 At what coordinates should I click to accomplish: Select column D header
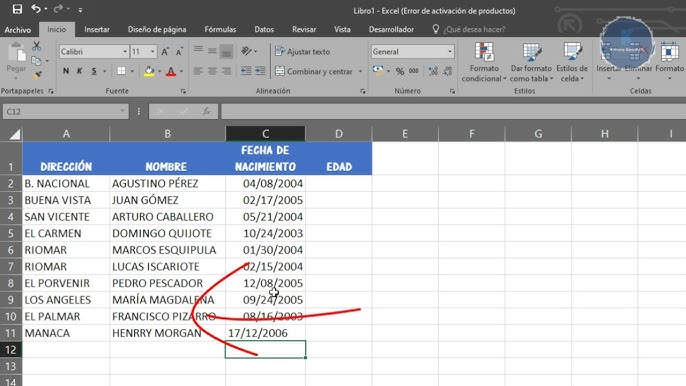[x=339, y=134]
